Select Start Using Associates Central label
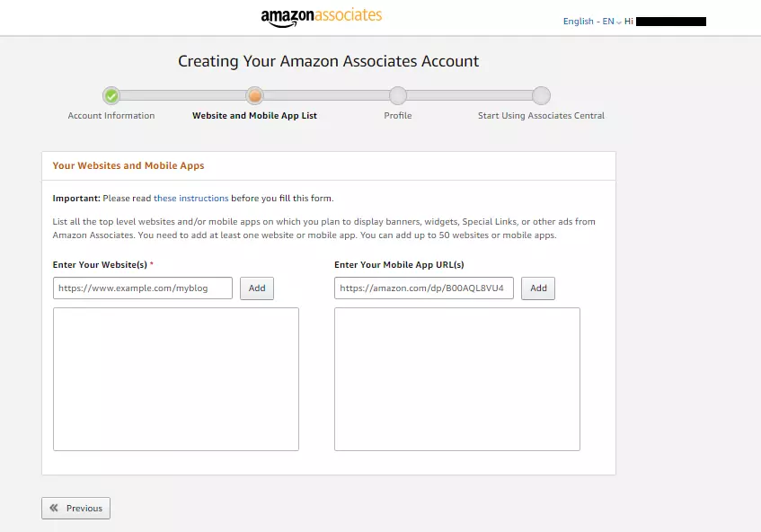The width and height of the screenshot is (761, 532). tap(541, 116)
